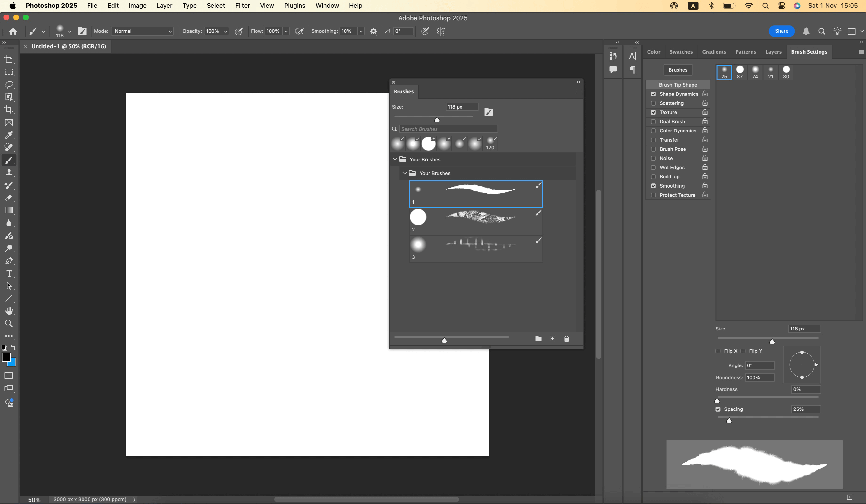Select the Horizontal Type tool
Screen dimensions: 866x504
pos(9,274)
